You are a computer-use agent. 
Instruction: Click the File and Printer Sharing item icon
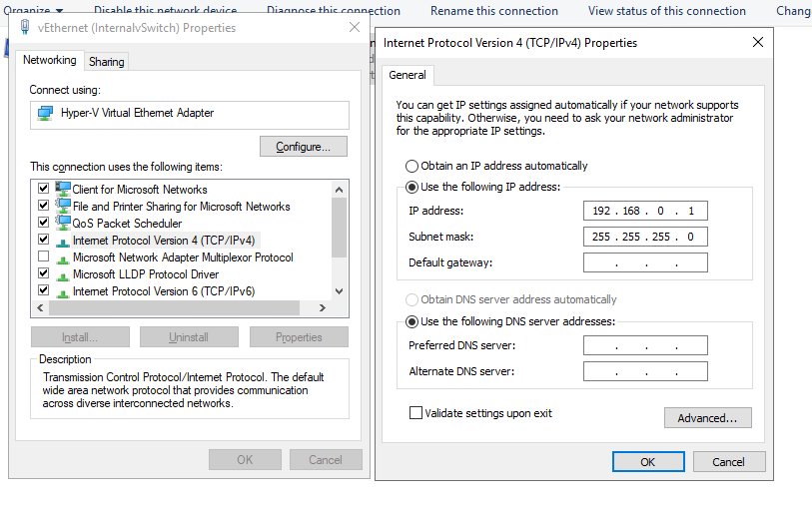coord(63,206)
